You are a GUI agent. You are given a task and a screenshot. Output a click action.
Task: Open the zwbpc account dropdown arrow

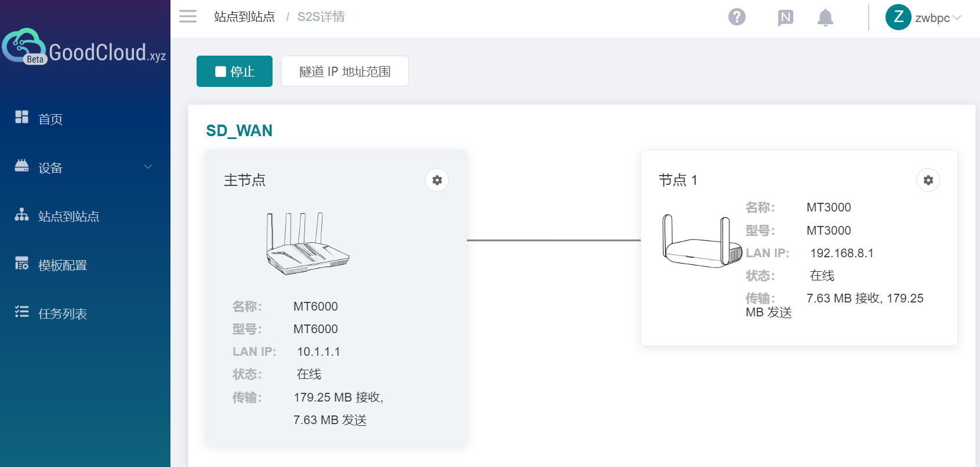957,17
